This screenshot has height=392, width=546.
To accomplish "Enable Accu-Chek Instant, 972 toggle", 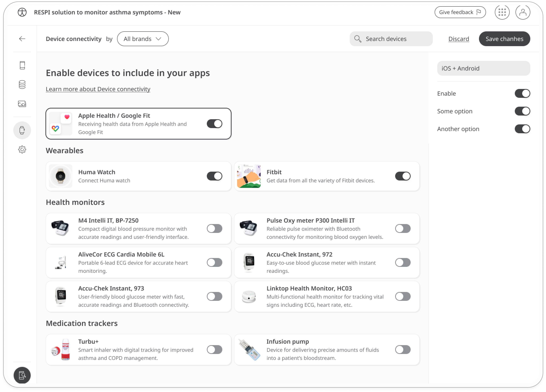I will 403,262.
